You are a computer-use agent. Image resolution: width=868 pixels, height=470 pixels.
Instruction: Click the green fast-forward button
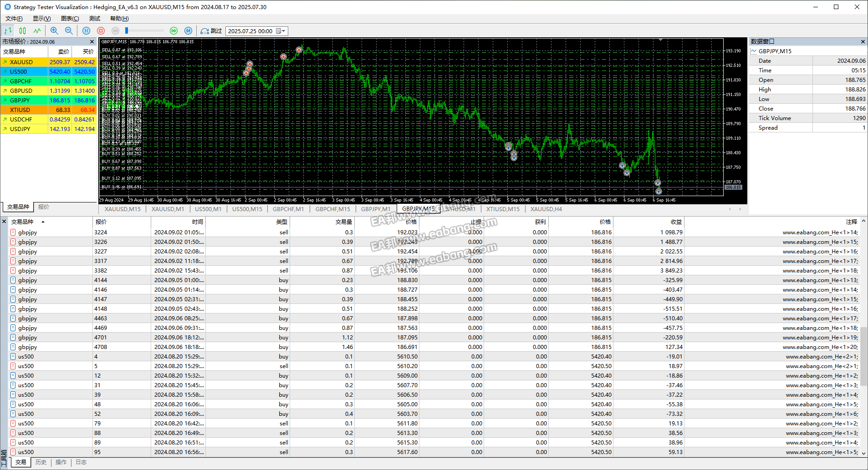174,31
